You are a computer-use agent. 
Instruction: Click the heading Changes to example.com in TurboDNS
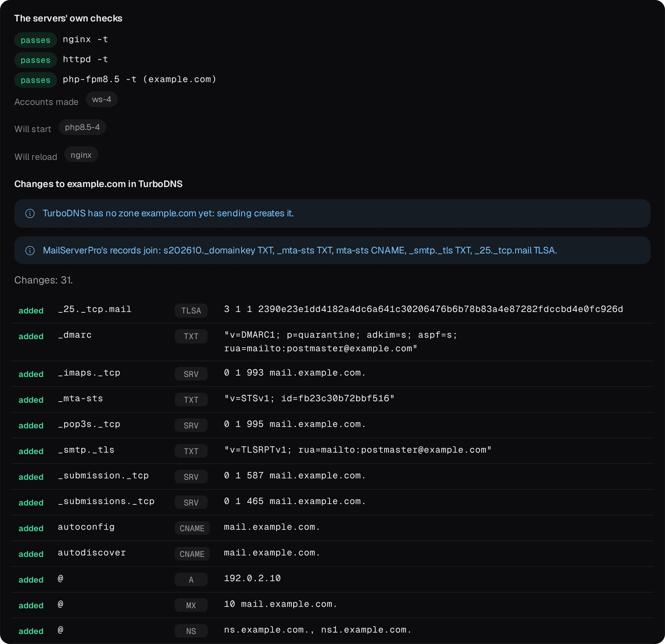click(98, 184)
